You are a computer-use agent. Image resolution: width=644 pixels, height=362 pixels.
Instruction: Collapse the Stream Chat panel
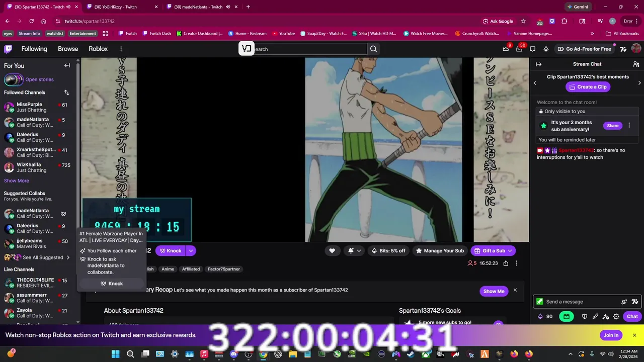(x=538, y=64)
